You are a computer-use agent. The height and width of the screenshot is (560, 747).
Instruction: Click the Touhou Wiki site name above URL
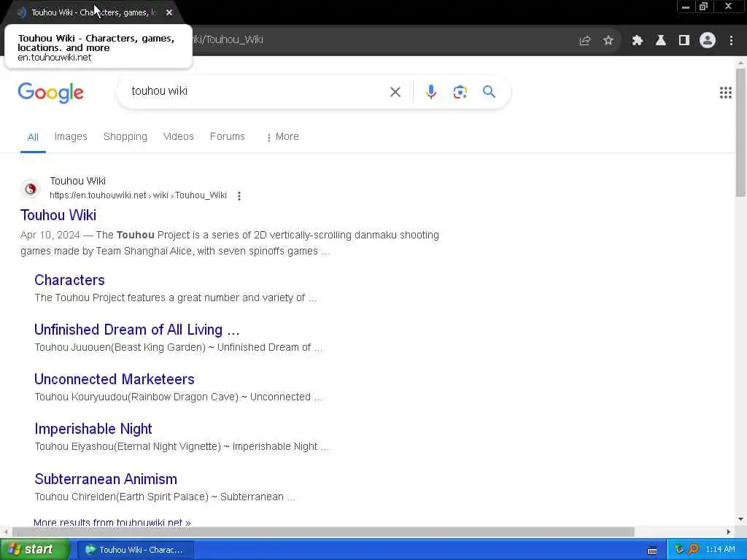tap(77, 181)
